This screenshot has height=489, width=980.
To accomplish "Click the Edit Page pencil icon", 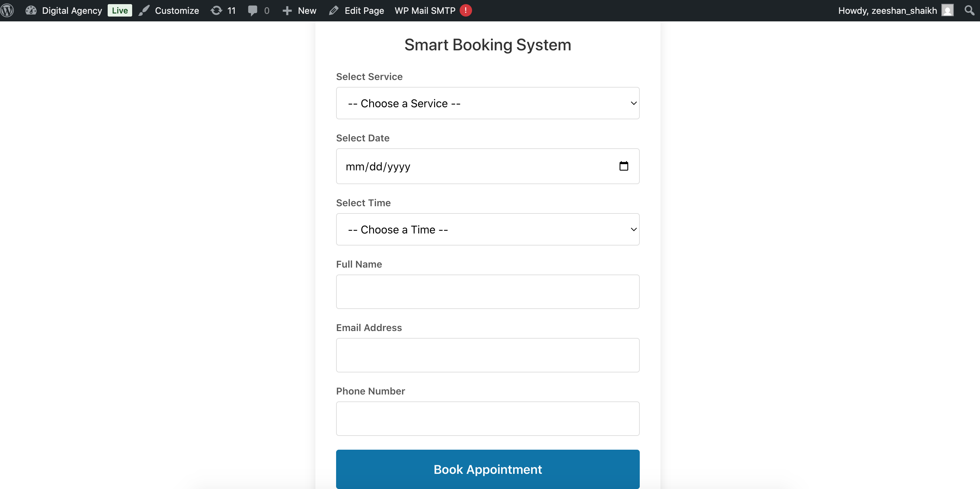I will point(334,10).
